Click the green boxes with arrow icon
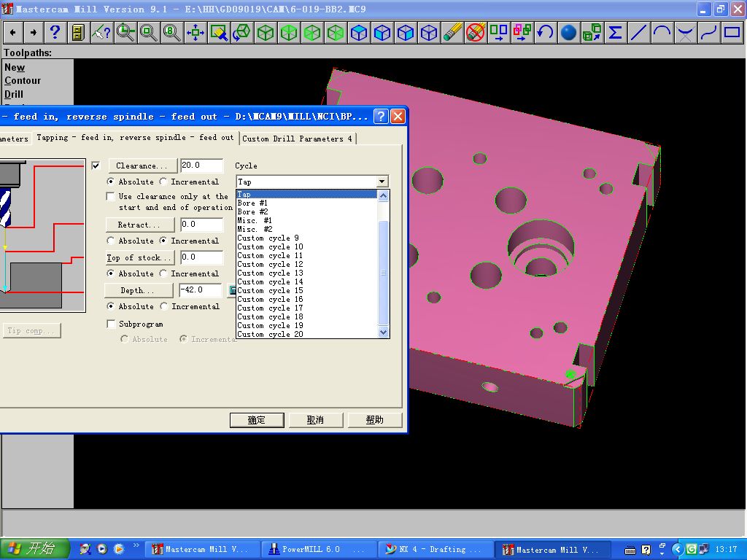This screenshot has width=747, height=560. pyautogui.click(x=592, y=33)
